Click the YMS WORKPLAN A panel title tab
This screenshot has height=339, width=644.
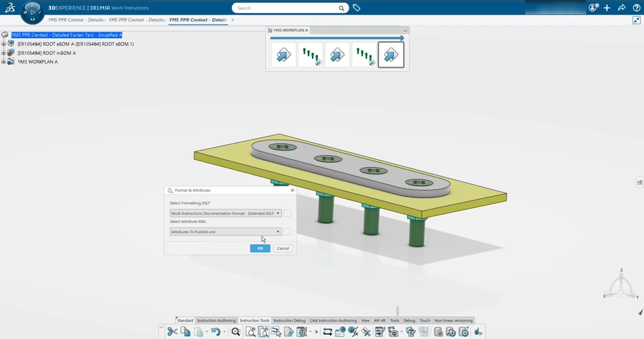point(288,30)
